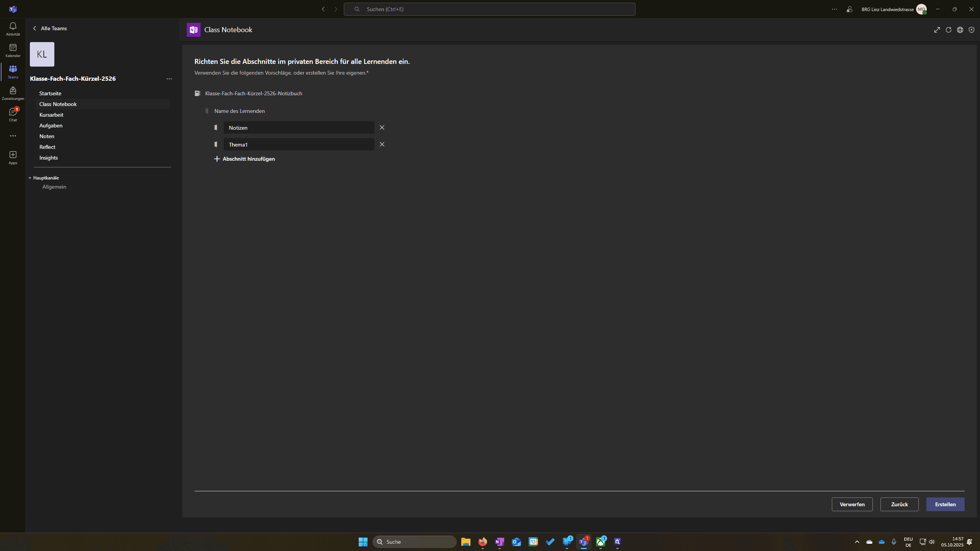This screenshot has width=980, height=551.
Task: Open the Aktivität bell in the sidebar
Action: click(13, 29)
